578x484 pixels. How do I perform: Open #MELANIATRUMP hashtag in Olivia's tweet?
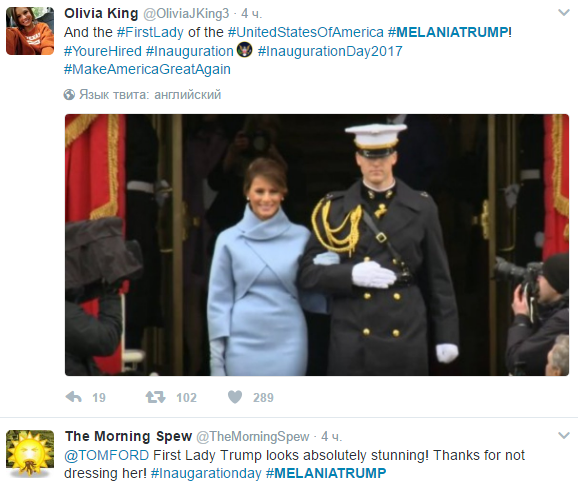(x=448, y=32)
